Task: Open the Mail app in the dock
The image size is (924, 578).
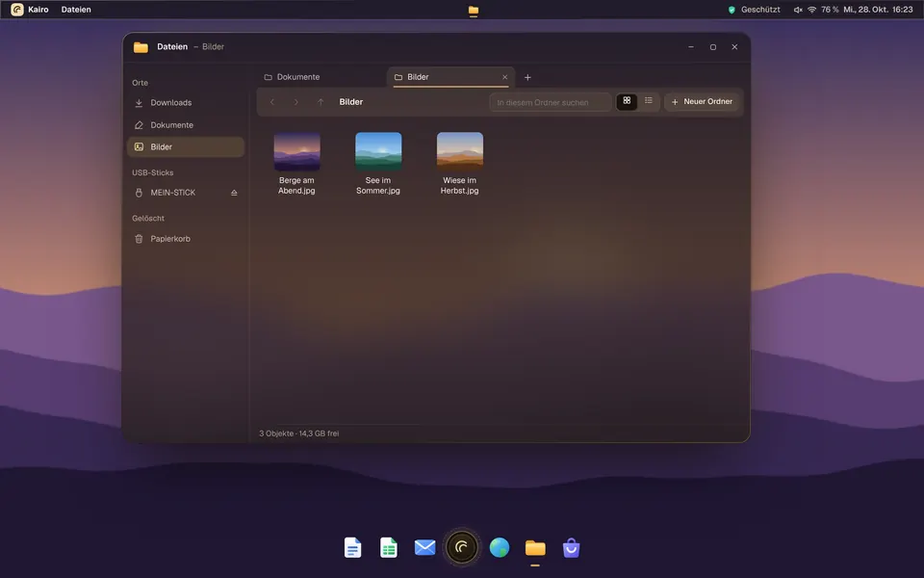Action: 424,548
